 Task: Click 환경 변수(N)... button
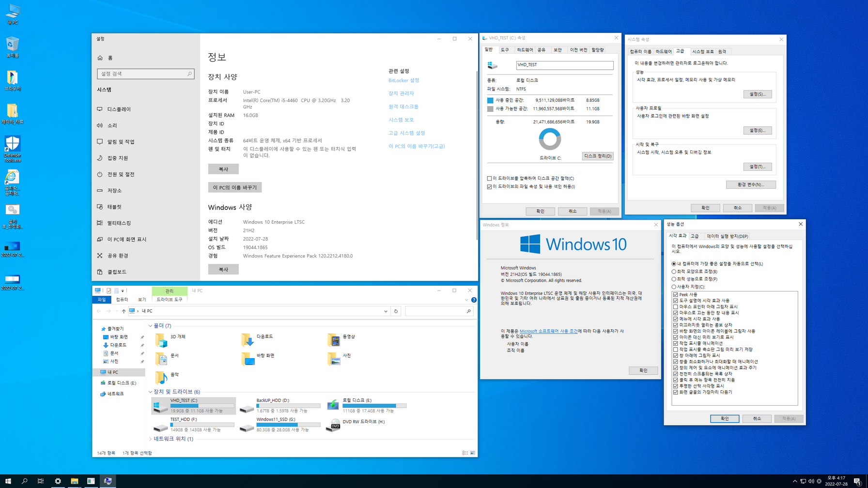(751, 184)
